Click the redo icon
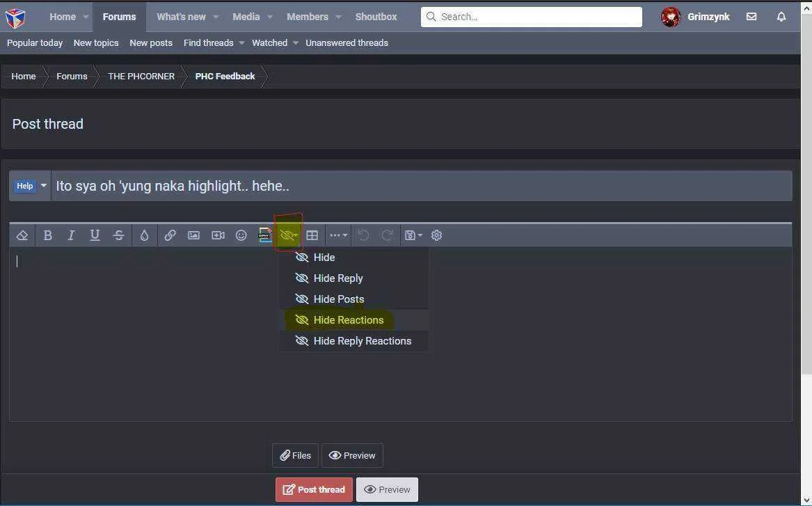The width and height of the screenshot is (812, 506). coord(387,236)
